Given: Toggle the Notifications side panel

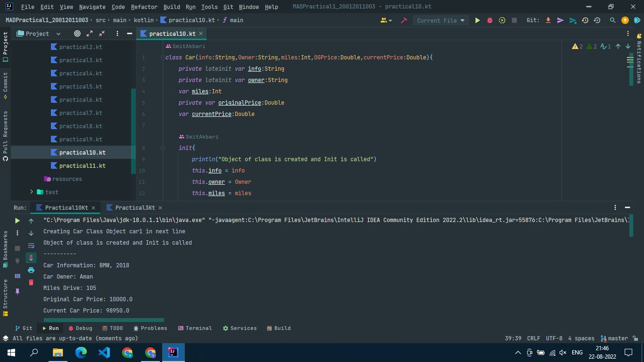Looking at the screenshot, I should pyautogui.click(x=639, y=58).
